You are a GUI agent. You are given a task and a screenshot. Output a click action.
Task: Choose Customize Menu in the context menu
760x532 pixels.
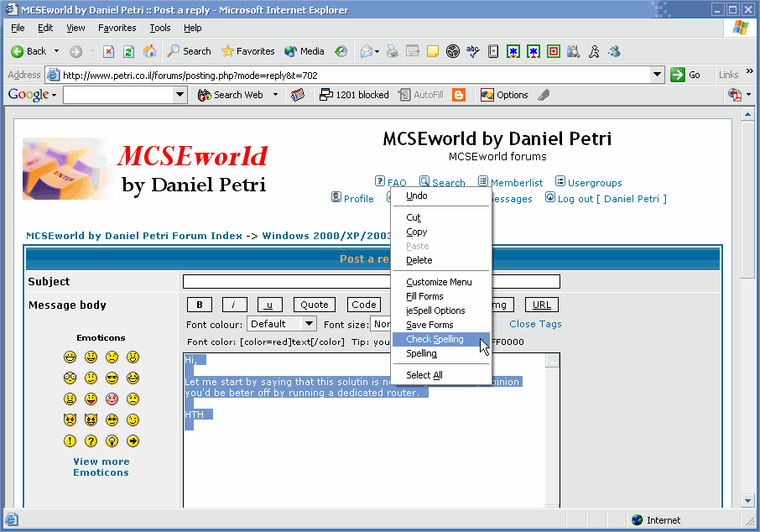point(440,282)
